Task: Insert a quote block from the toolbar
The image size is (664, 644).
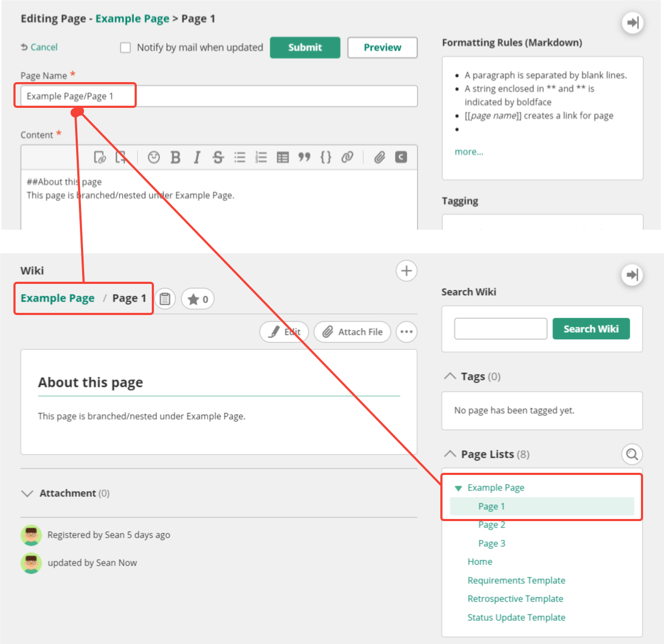Action: [304, 157]
